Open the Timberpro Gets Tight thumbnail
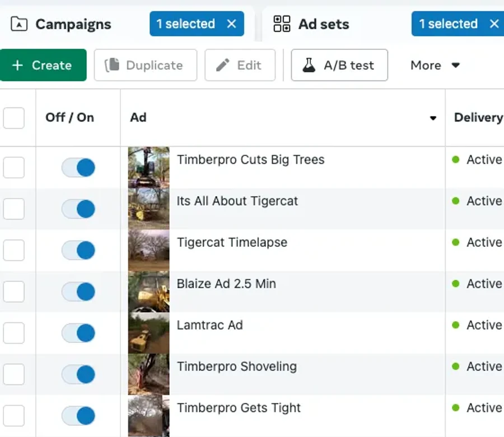 148,416
